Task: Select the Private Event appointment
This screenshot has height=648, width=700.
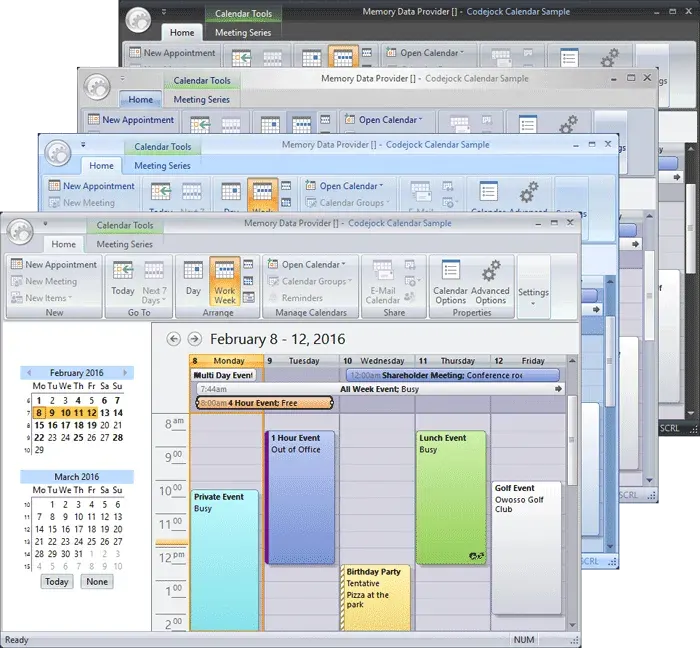Action: 225,560
